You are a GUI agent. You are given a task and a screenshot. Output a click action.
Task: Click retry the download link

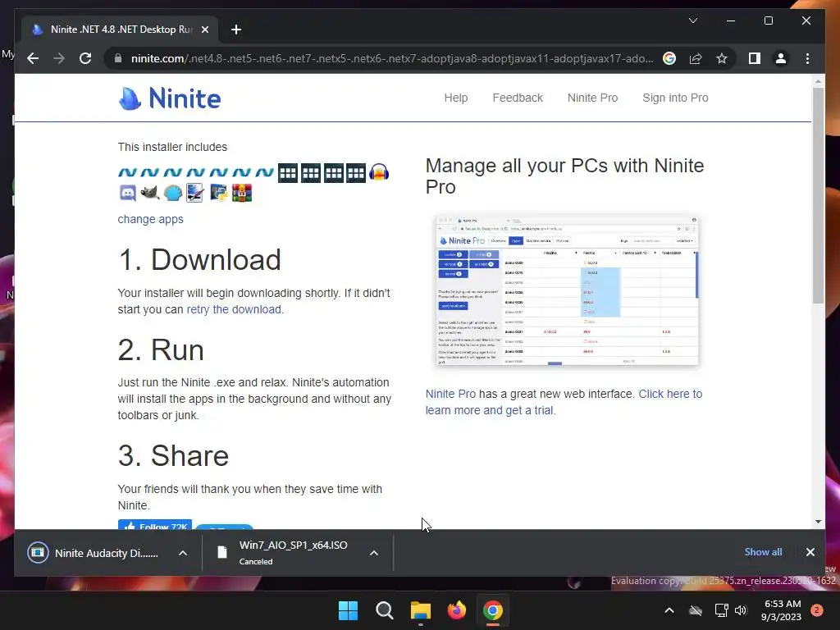tap(234, 309)
